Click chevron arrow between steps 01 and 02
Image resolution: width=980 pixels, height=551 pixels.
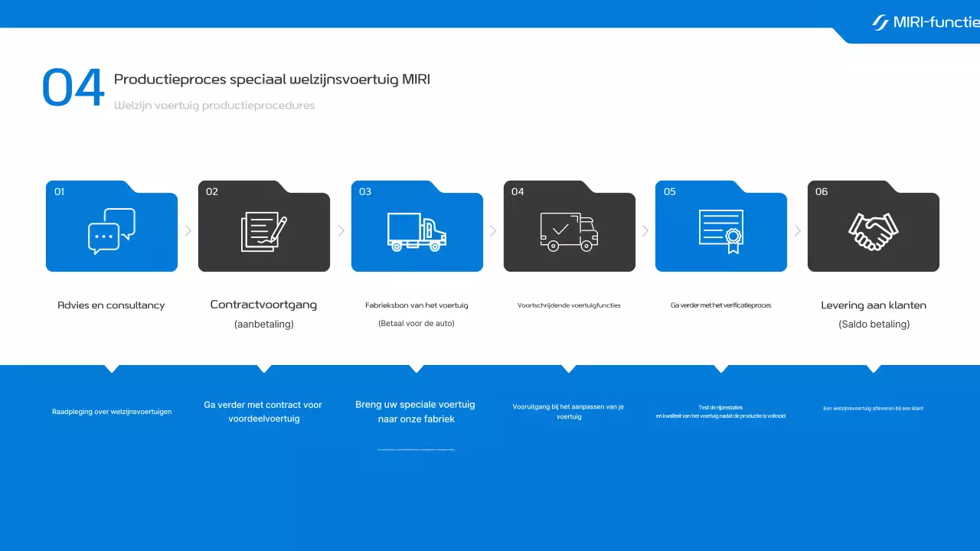[x=188, y=230]
